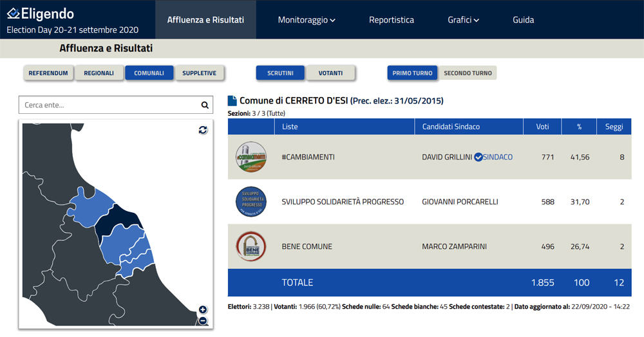Screen dimensions: 644x337
Task: Expand the Monitoraggio dropdown menu
Action: point(307,20)
